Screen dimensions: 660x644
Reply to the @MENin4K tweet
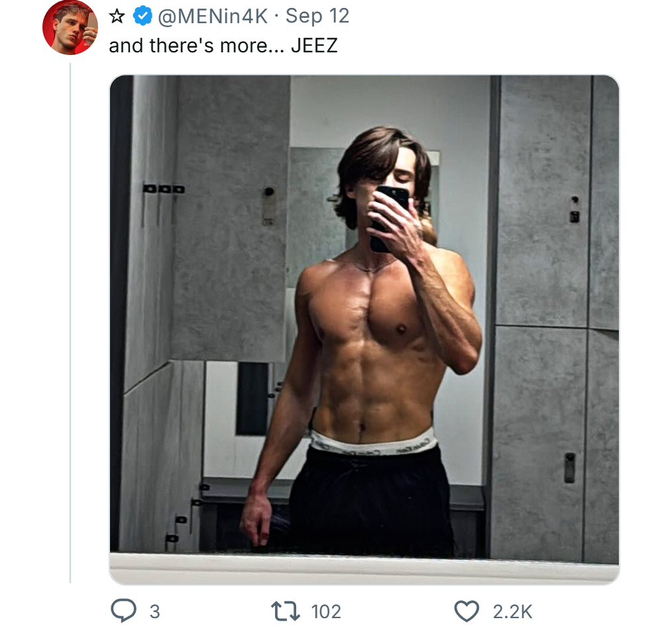[122, 611]
